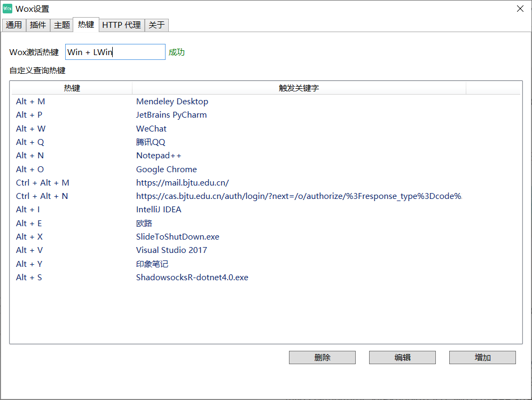The width and height of the screenshot is (532, 400).
Task: Select the Alt + N hotkey cell
Action: 30,156
